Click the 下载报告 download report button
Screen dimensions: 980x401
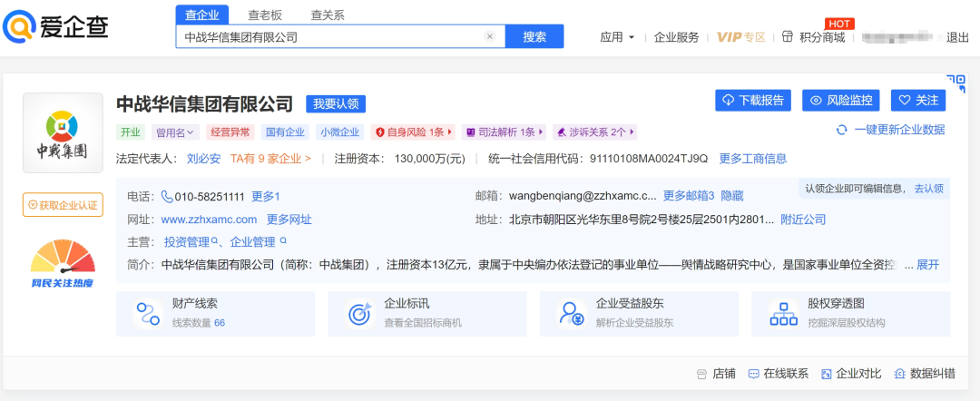[752, 100]
